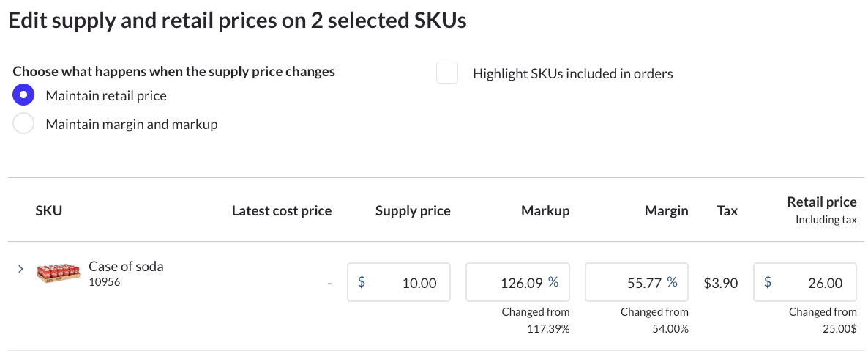The height and width of the screenshot is (351, 868).
Task: Click the Case of soda product name
Action: (x=126, y=266)
